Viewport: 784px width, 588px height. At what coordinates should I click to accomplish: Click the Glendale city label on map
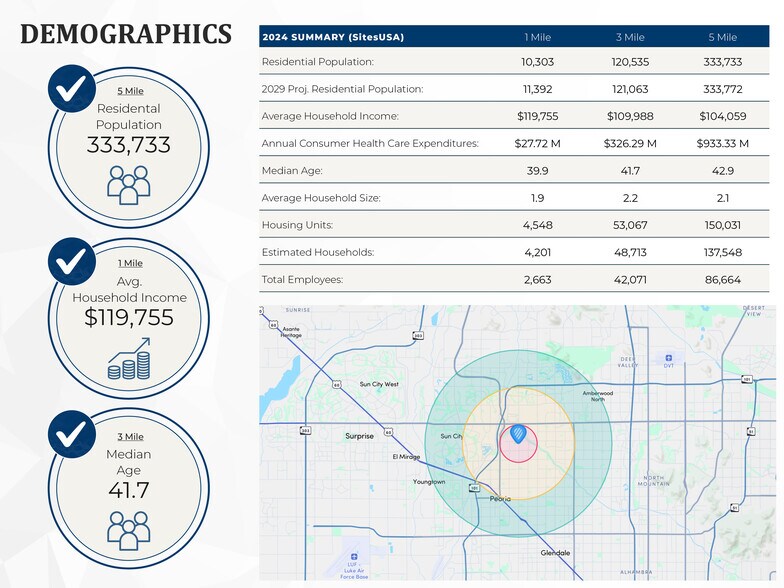[x=555, y=553]
